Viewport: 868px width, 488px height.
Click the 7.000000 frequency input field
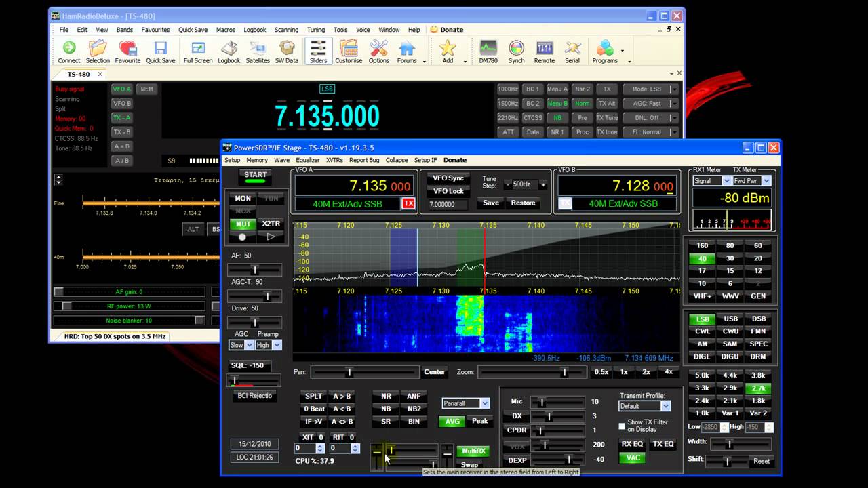448,204
